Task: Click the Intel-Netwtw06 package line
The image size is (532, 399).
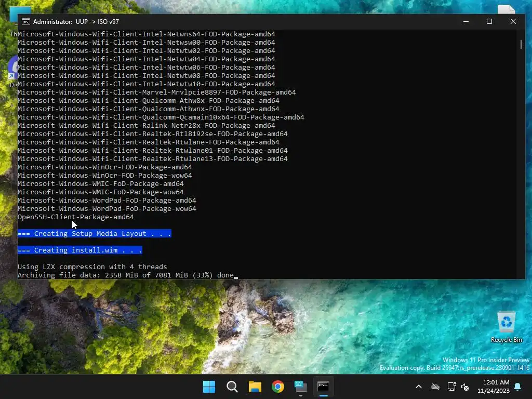Action: [x=146, y=67]
